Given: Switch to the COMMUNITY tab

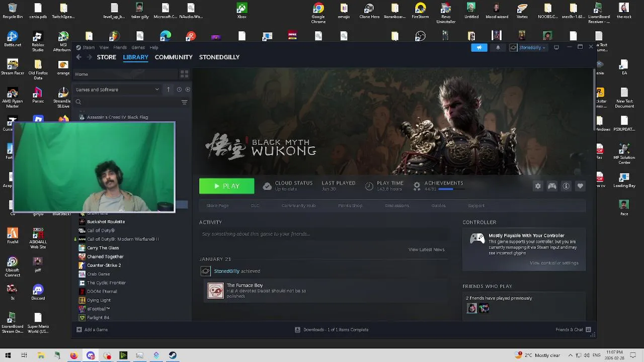Looking at the screenshot, I should click(x=174, y=57).
